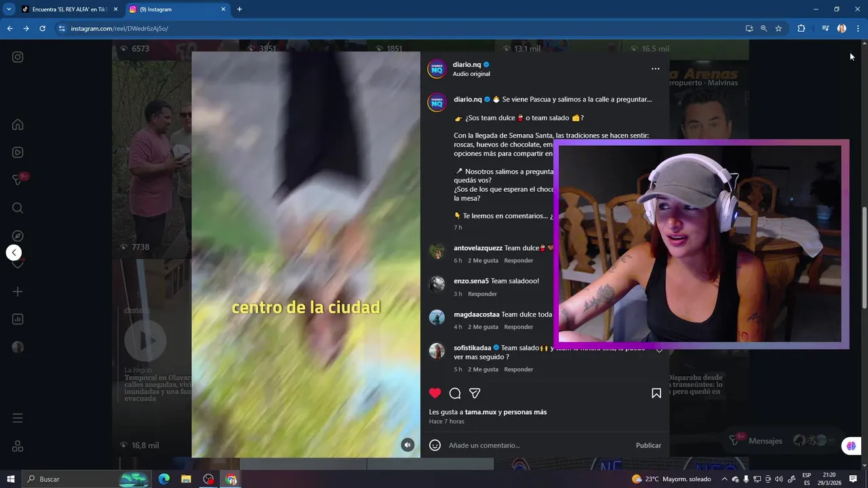
Task: View likes on magdaacostaa comment
Action: (x=483, y=327)
